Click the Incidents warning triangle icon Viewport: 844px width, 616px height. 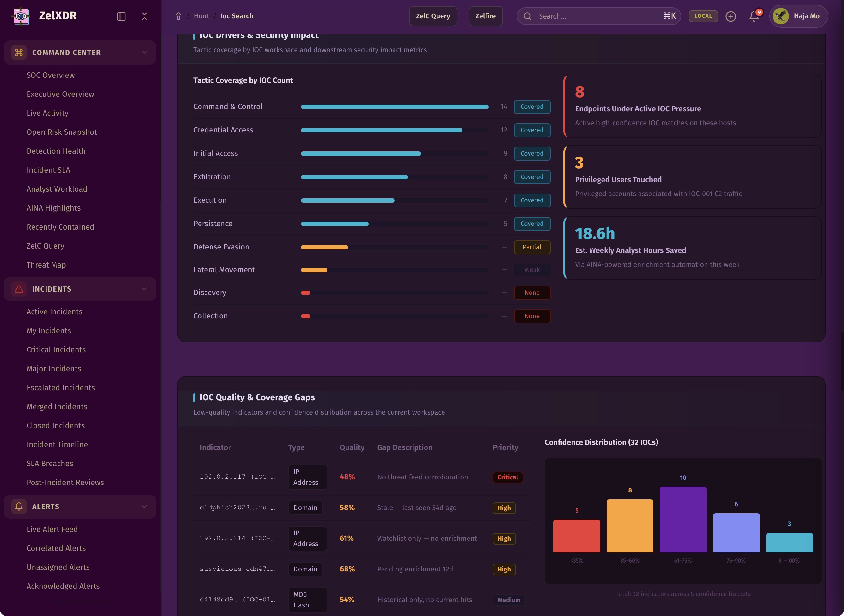19,289
